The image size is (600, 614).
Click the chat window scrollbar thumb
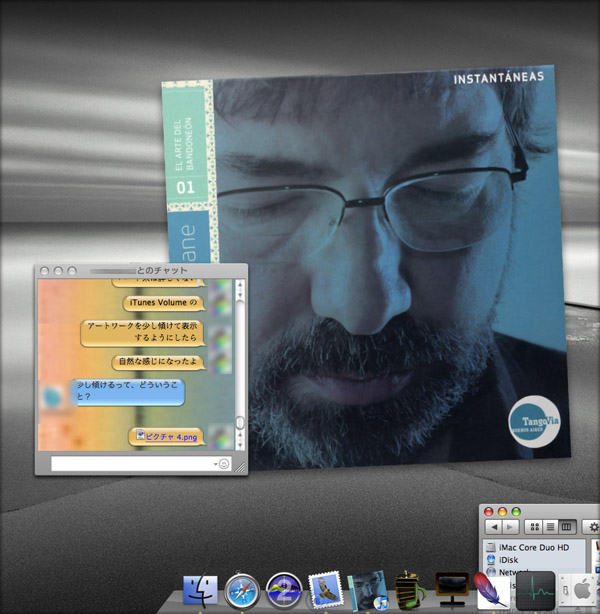pyautogui.click(x=240, y=423)
